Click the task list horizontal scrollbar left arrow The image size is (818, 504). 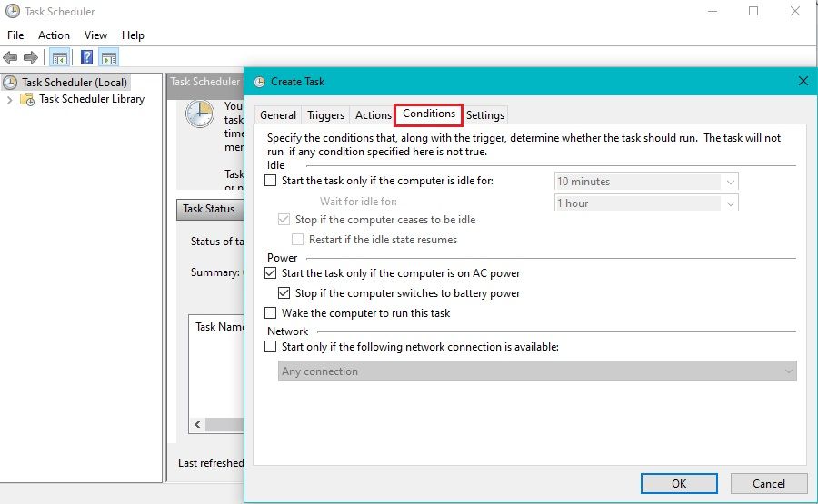click(x=195, y=425)
